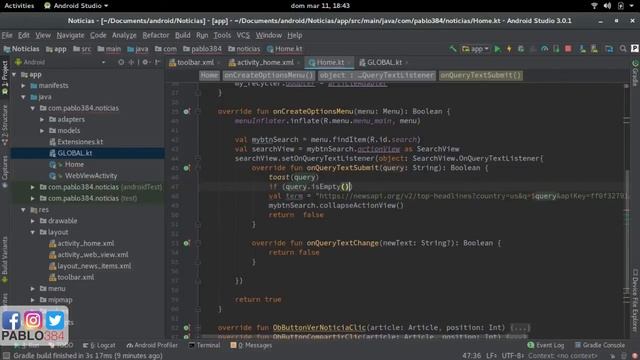Click the Attach debugger to process icon
This screenshot has height=360, width=640.
point(556,49)
